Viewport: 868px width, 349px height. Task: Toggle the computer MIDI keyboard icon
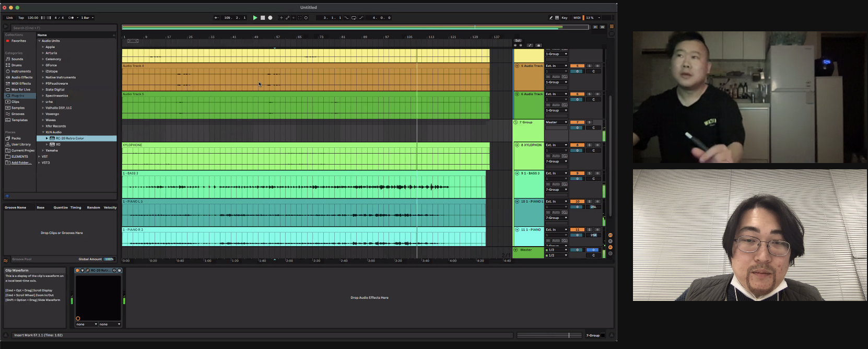pyautogui.click(x=557, y=18)
